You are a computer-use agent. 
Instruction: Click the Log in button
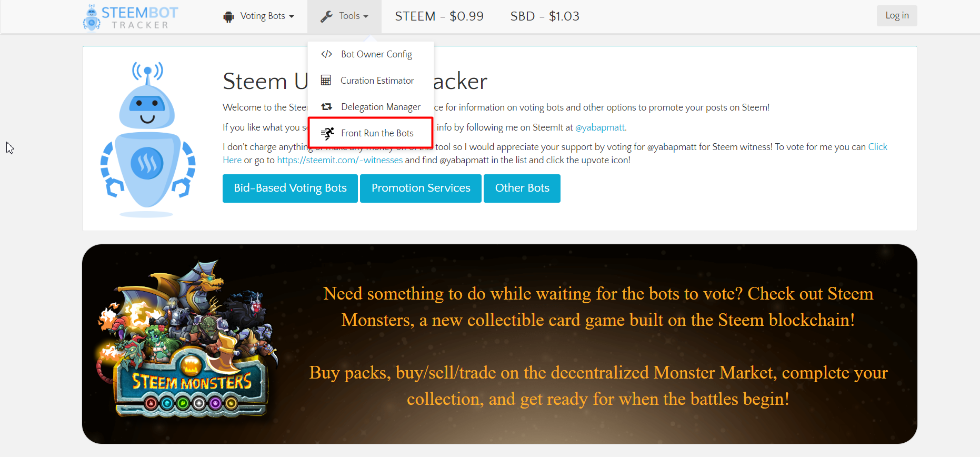pos(897,16)
